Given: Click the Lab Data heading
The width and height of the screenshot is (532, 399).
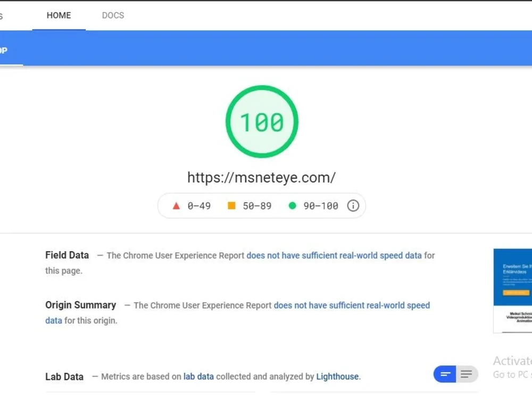Looking at the screenshot, I should (x=64, y=377).
